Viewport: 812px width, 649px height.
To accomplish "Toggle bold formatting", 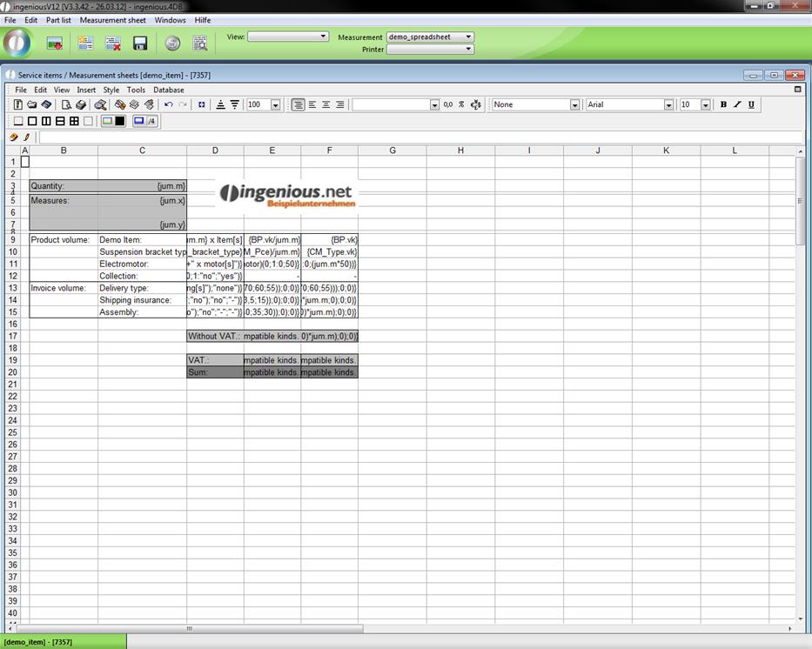I will (x=723, y=104).
